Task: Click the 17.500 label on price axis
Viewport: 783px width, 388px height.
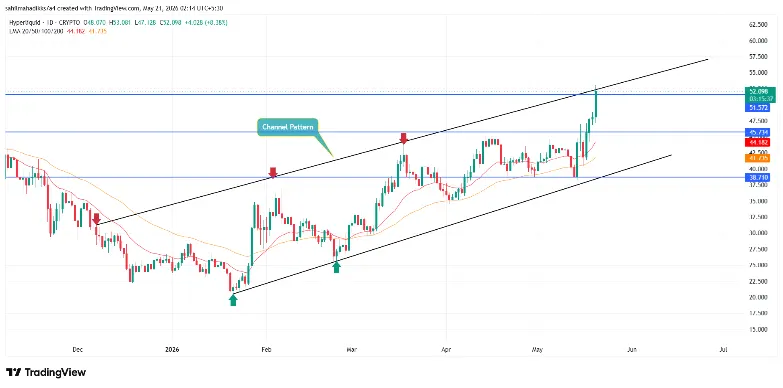Action: (759, 313)
